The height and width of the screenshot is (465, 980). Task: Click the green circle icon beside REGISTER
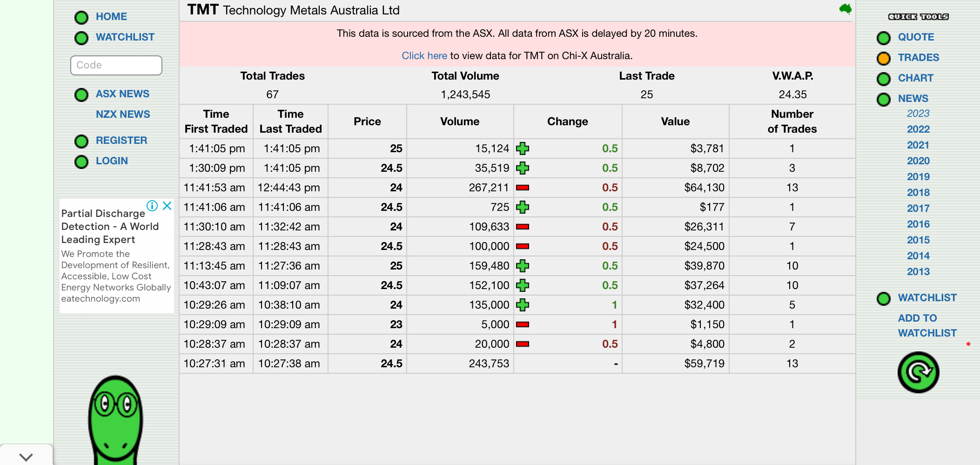81,142
